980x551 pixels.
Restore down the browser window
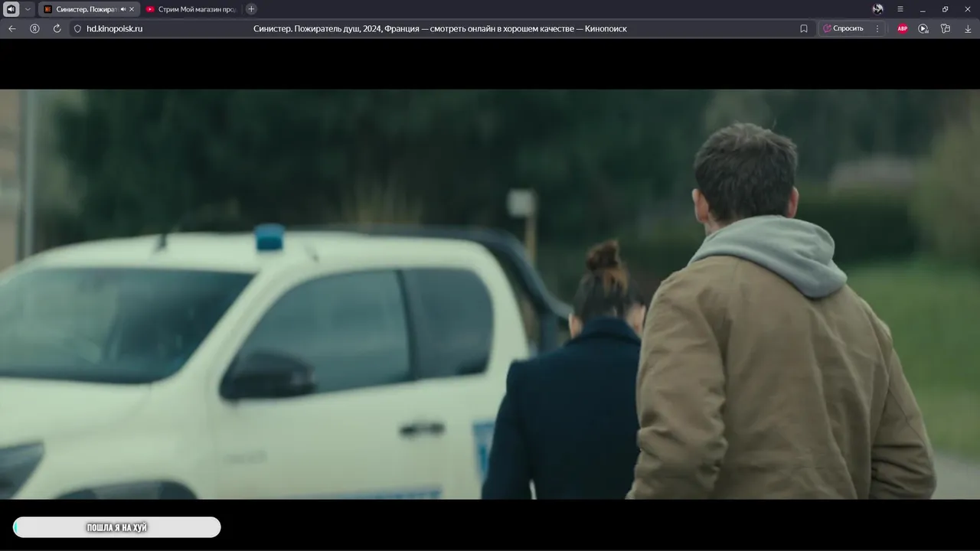pyautogui.click(x=945, y=9)
